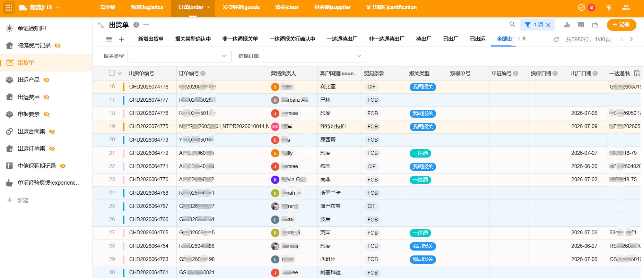Screen dimensions: 644x278
Task: Expand the 订单|order tab dropdown arrow
Action: tap(209, 7)
